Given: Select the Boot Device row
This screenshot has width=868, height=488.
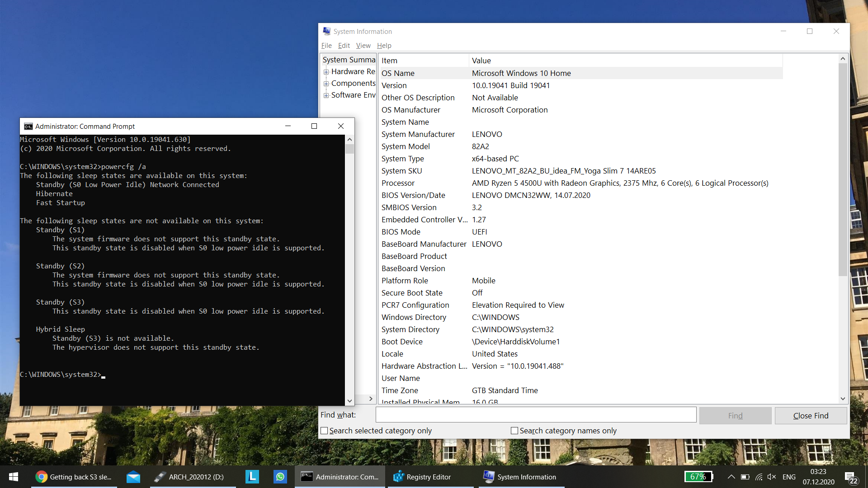Looking at the screenshot, I should point(581,342).
